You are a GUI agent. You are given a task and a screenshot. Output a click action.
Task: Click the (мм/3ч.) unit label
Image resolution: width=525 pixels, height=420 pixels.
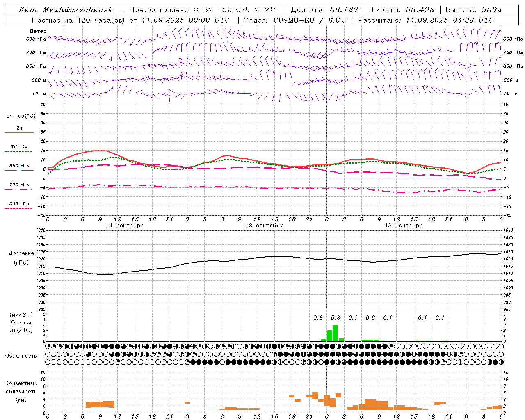click(21, 315)
